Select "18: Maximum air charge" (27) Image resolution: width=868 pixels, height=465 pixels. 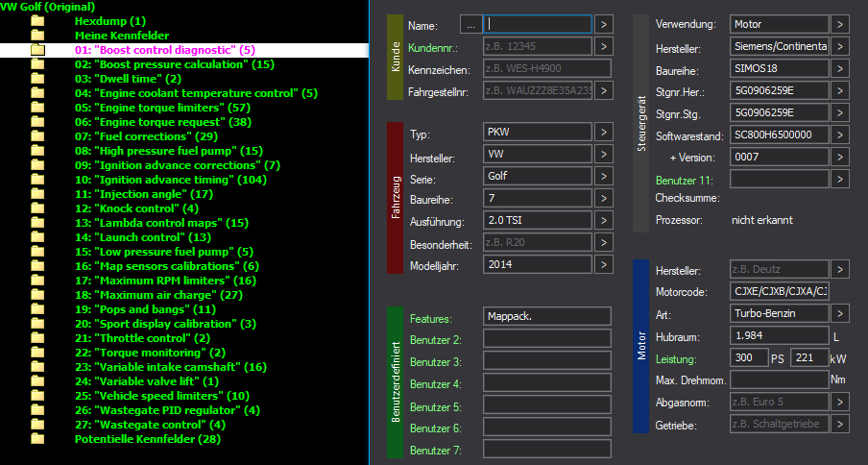[158, 295]
